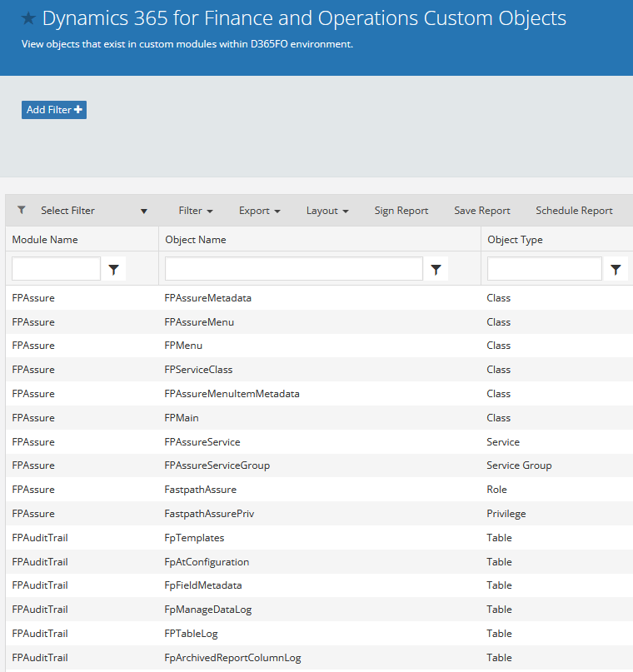Viewport: 633px width, 672px height.
Task: Click Schedule Report
Action: click(x=574, y=211)
